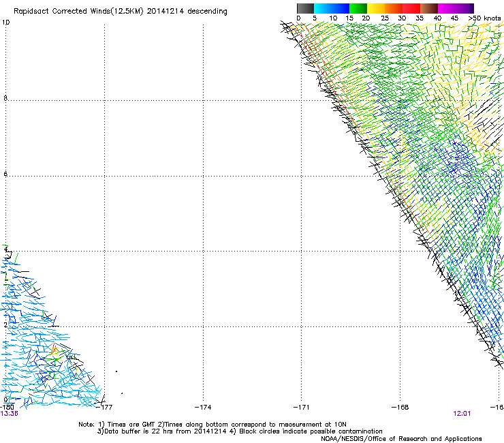Click the "3)Data buffer is 22 hrs" note line
The image size is (504, 443).
click(240, 431)
